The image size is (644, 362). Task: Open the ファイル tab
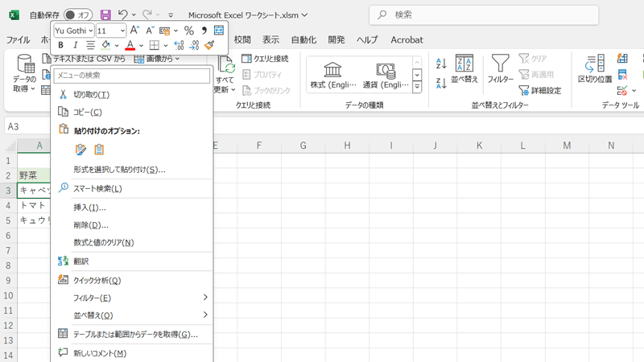point(18,39)
